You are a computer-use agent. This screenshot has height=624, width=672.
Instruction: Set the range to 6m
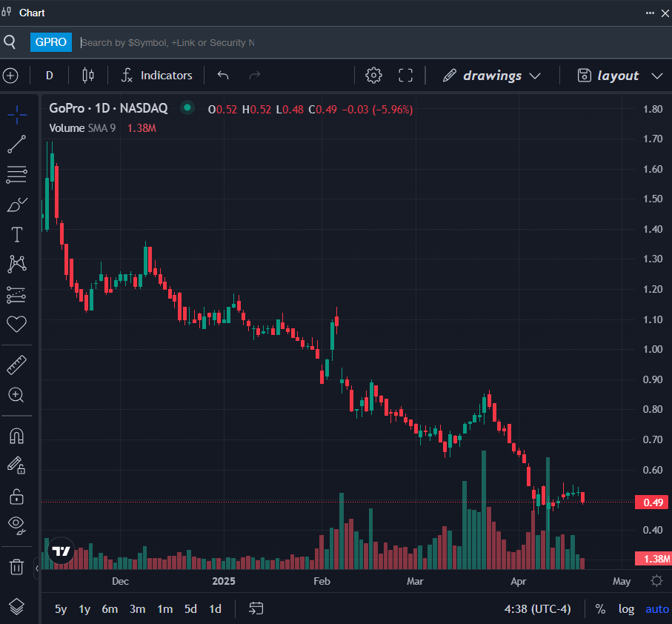pyautogui.click(x=110, y=609)
